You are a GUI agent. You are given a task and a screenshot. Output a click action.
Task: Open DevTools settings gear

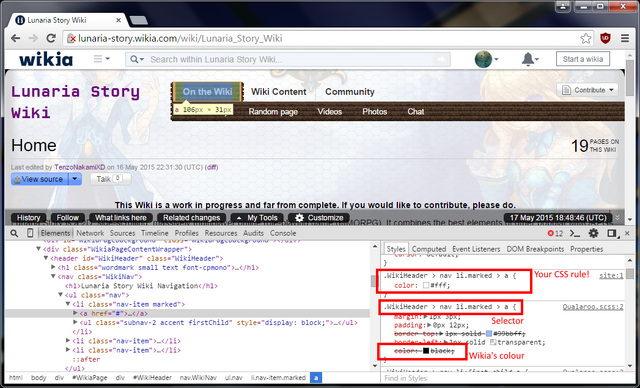(x=593, y=233)
